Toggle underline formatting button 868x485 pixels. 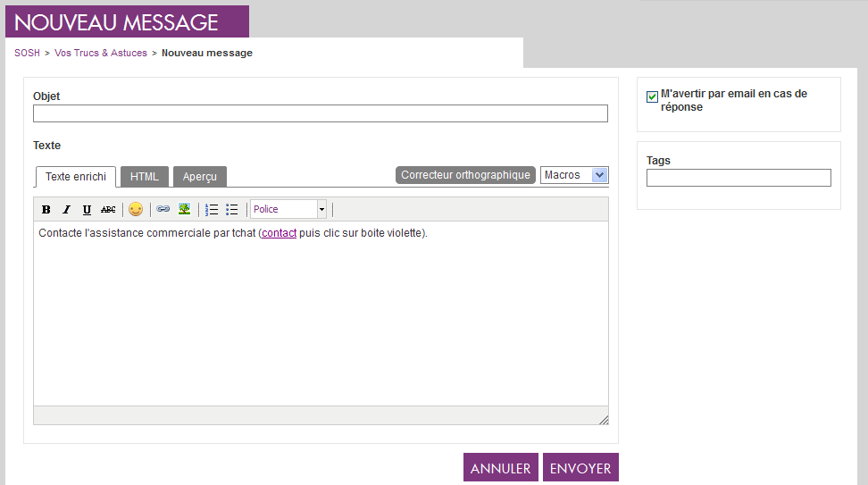click(87, 210)
